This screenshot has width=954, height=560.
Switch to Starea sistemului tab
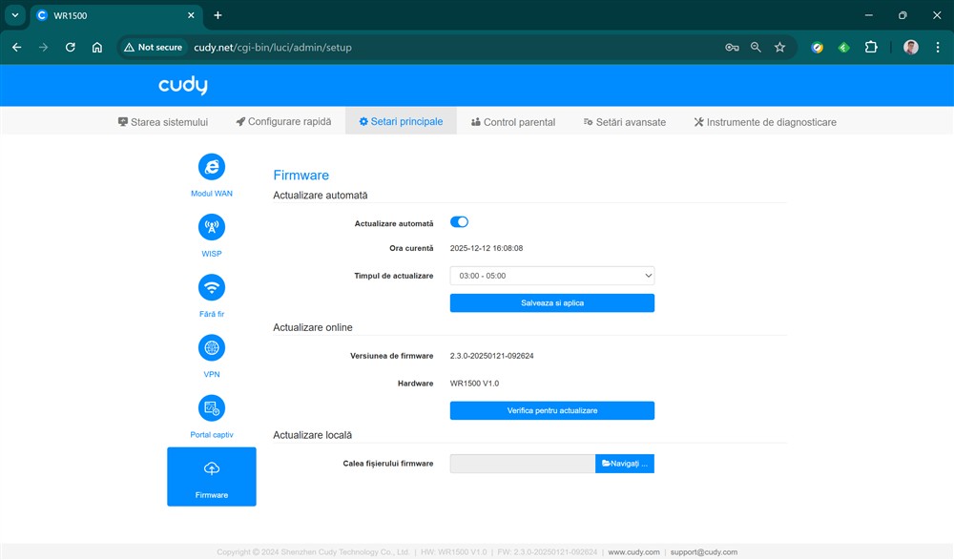pyautogui.click(x=162, y=122)
